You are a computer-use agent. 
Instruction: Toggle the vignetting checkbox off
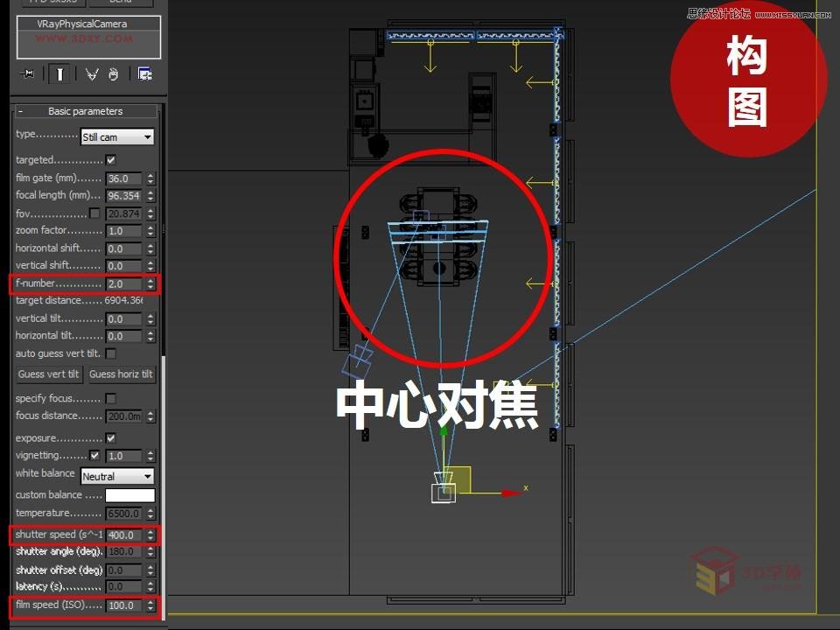click(95, 455)
